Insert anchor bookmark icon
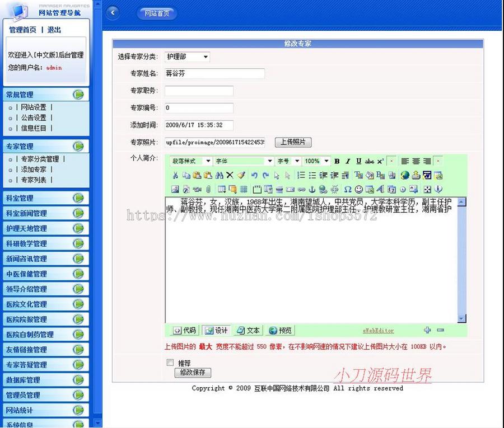504x428 pixels. [x=312, y=190]
